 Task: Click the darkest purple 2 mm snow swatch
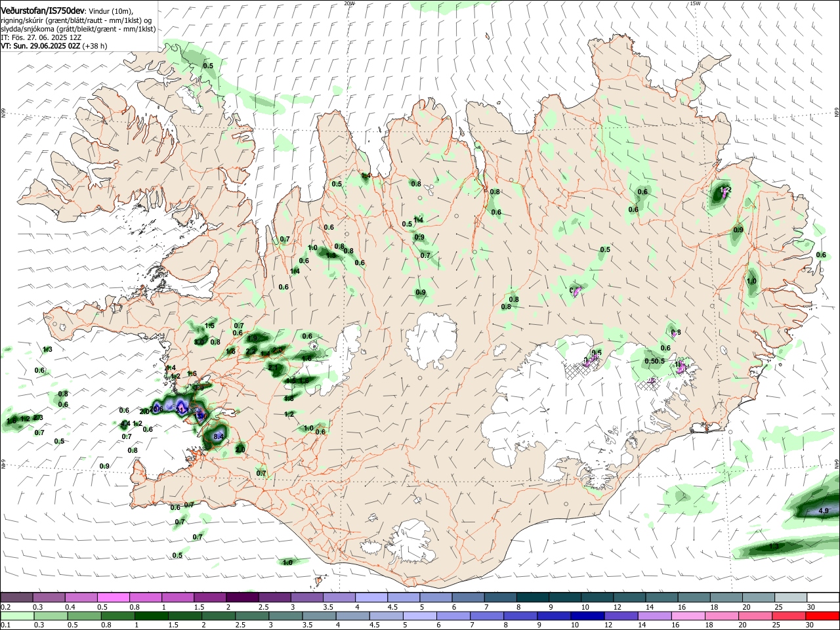click(241, 598)
